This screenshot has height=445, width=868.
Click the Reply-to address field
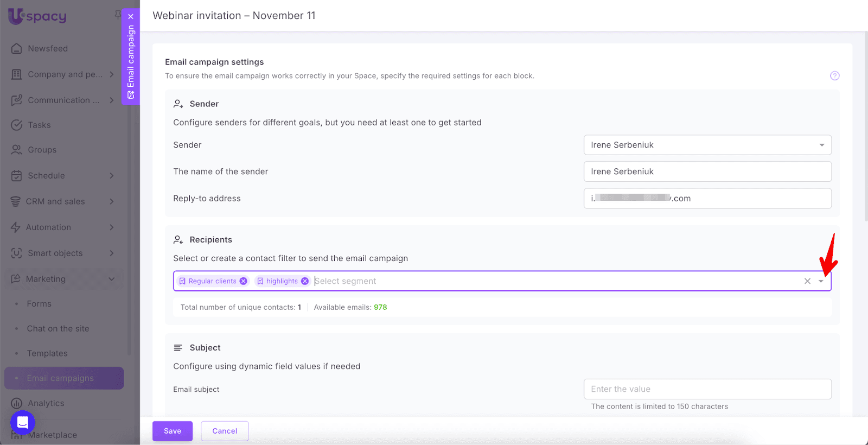tap(707, 199)
